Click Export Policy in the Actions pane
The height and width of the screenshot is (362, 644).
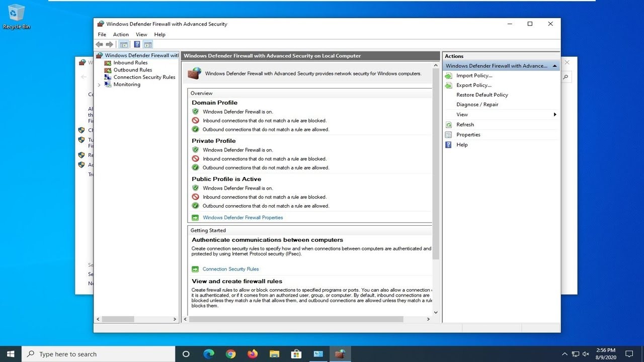474,85
